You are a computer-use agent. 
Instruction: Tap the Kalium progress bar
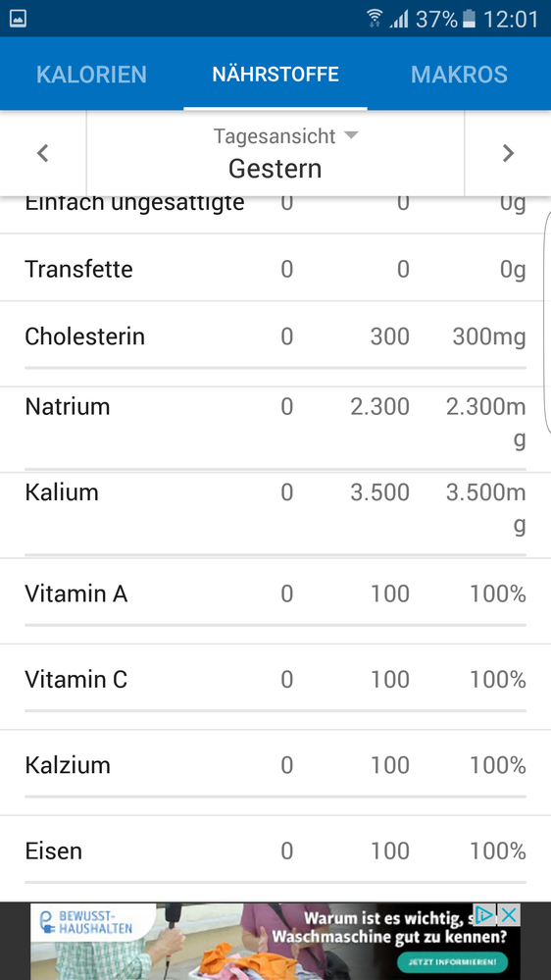(x=275, y=554)
